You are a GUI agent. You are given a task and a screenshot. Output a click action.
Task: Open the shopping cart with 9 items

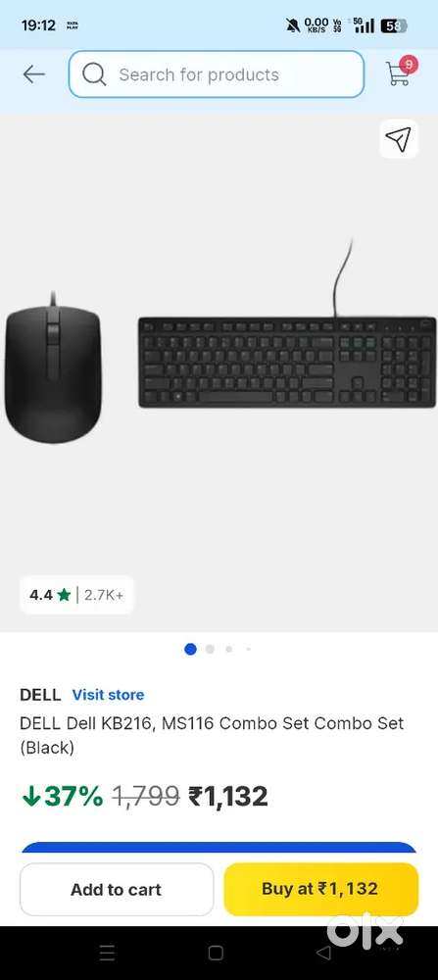click(401, 72)
